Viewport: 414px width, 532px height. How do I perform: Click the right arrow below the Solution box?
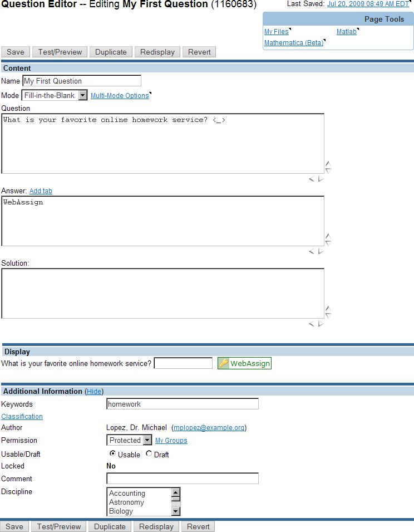point(321,324)
